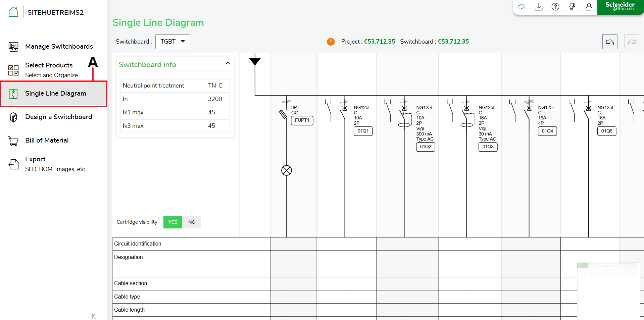644x320 pixels.
Task: Open the help question mark icon
Action: [555, 7]
